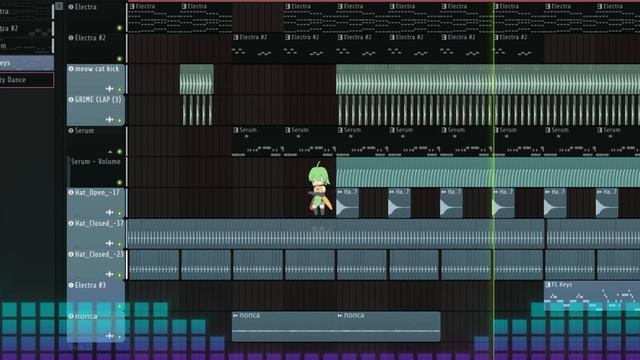
Task: Click the green playhead line in playlist
Action: point(493,180)
